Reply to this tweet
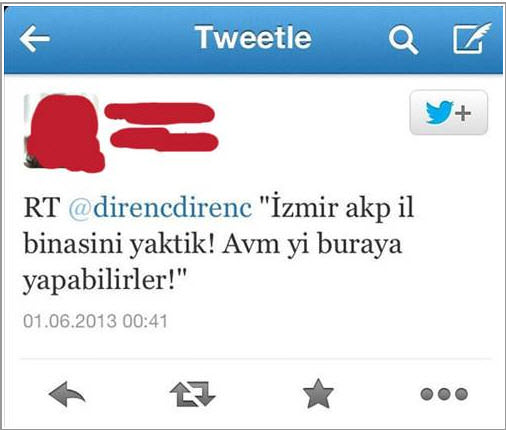The image size is (506, 430). point(67,394)
